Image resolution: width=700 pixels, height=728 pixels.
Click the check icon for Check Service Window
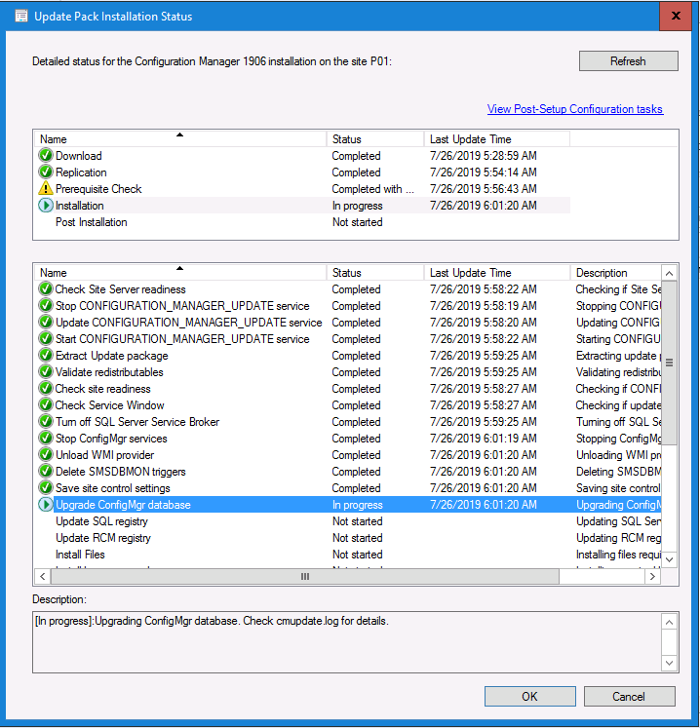[x=46, y=404]
